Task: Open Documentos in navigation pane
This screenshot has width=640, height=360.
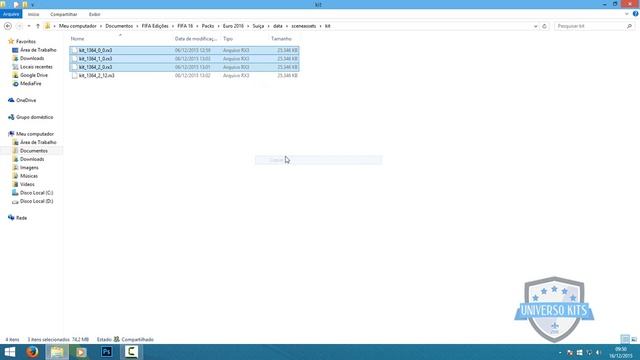Action: [x=34, y=151]
